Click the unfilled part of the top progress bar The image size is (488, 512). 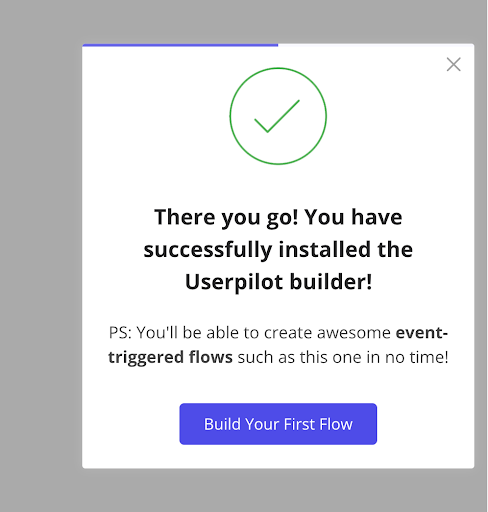(x=376, y=45)
